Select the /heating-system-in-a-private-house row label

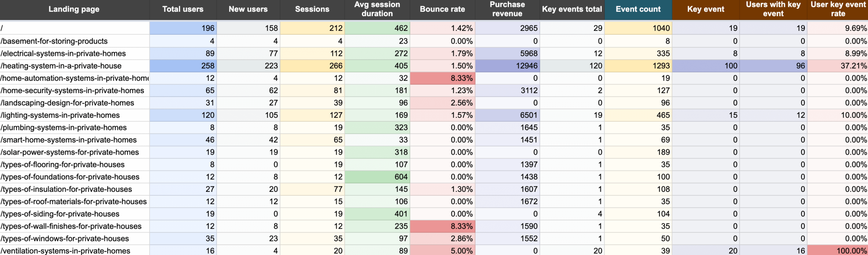pyautogui.click(x=61, y=66)
